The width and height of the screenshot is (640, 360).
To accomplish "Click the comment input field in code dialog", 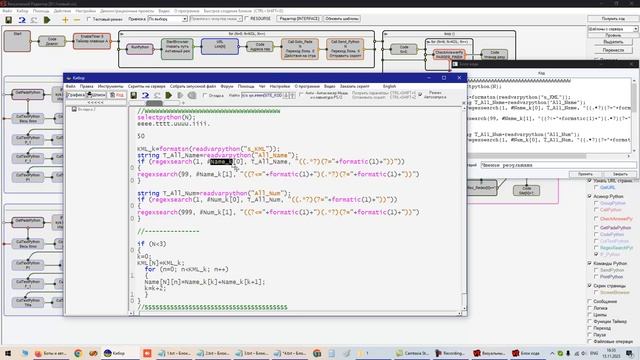I will [558, 165].
